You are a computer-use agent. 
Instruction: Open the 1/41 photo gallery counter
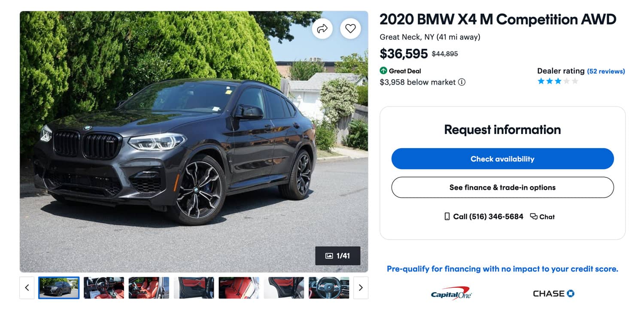coord(337,256)
